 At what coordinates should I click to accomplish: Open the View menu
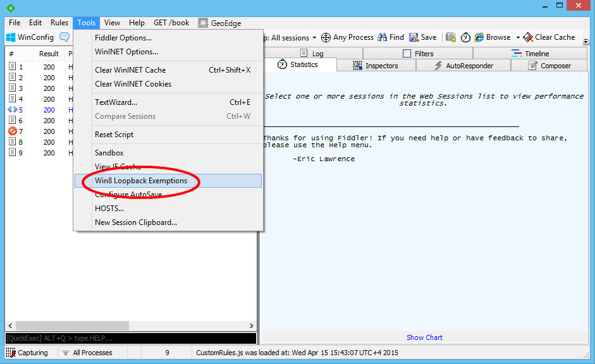113,23
